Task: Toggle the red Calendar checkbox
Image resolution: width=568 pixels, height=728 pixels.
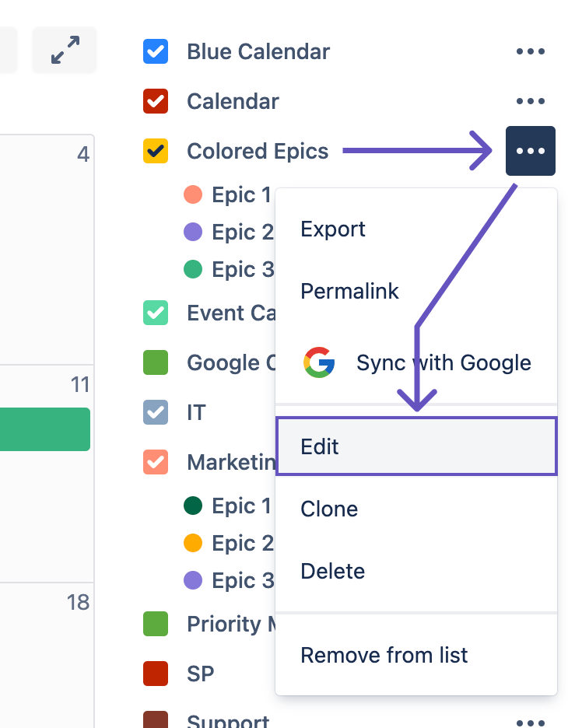Action: tap(156, 101)
